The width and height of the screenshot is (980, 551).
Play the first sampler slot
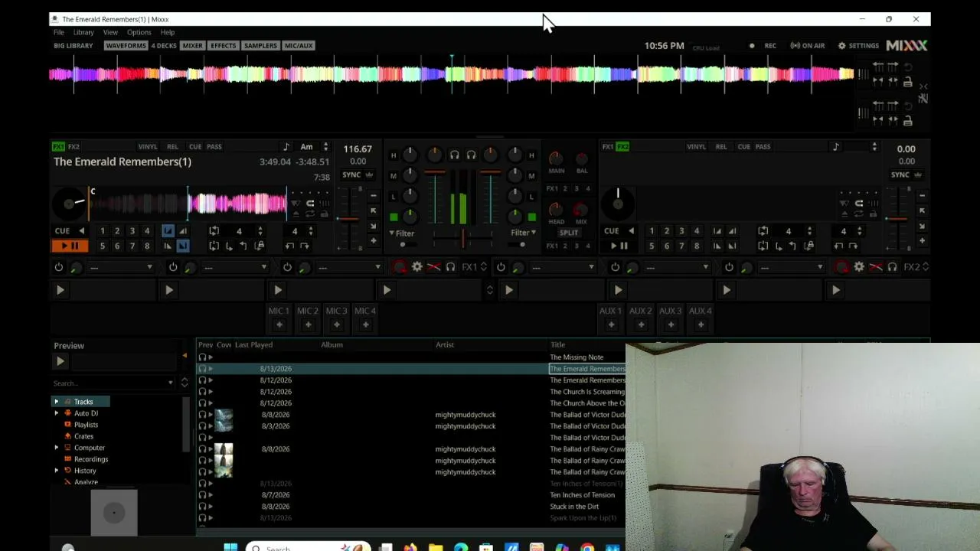coord(60,290)
